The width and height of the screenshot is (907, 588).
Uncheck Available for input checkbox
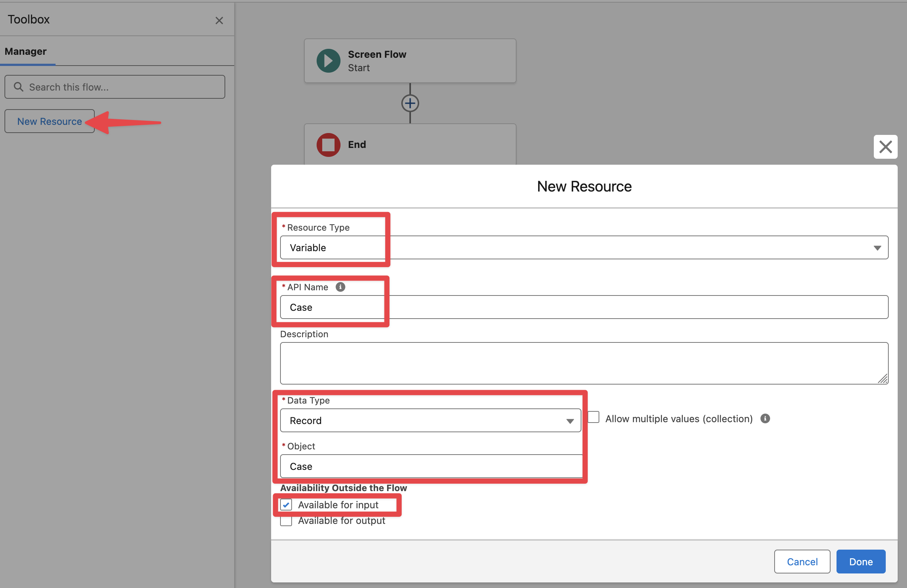point(286,505)
